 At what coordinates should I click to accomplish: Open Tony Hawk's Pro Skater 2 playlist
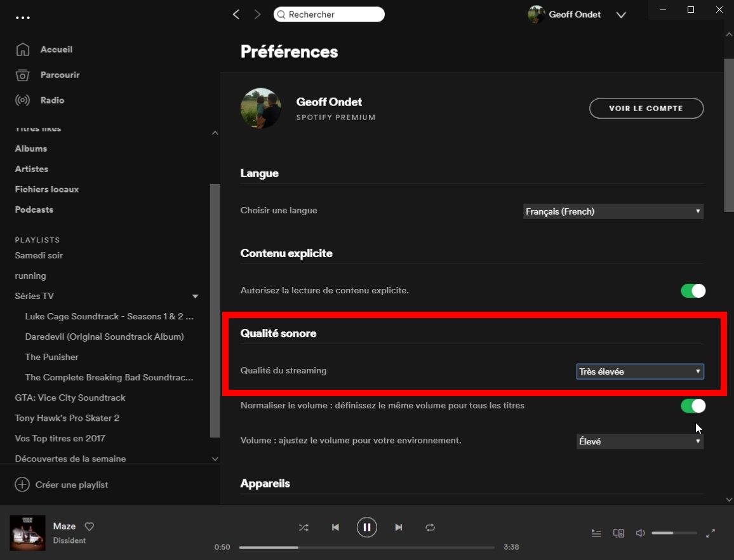(67, 418)
